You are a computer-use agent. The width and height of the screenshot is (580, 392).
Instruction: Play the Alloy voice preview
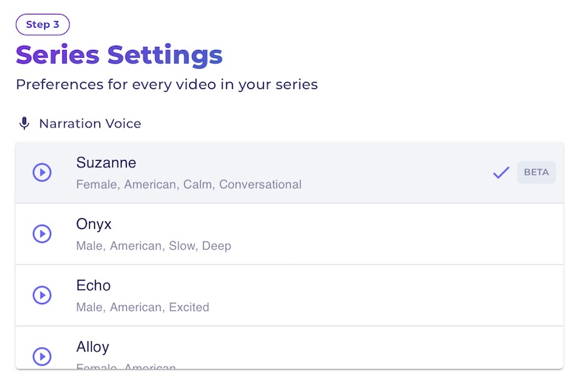tap(42, 356)
